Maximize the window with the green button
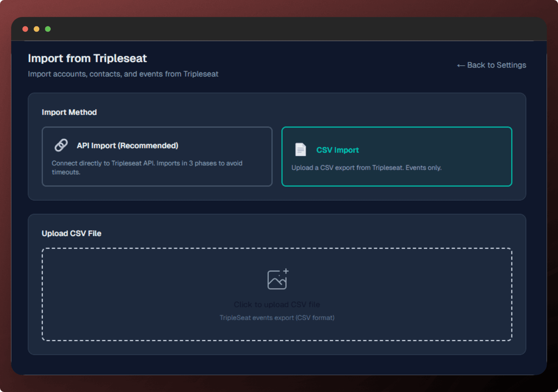This screenshot has height=392, width=558. click(x=48, y=29)
